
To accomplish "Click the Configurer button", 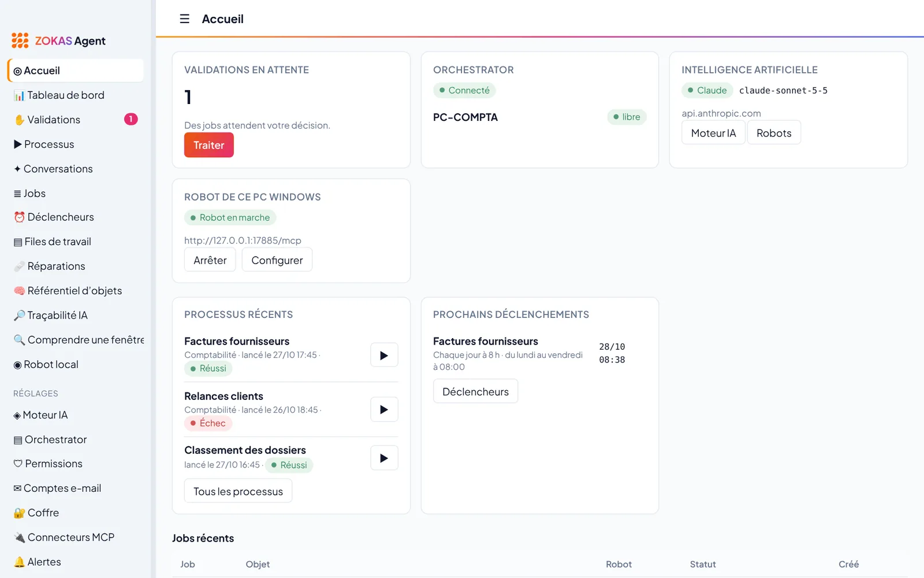I will 277,260.
